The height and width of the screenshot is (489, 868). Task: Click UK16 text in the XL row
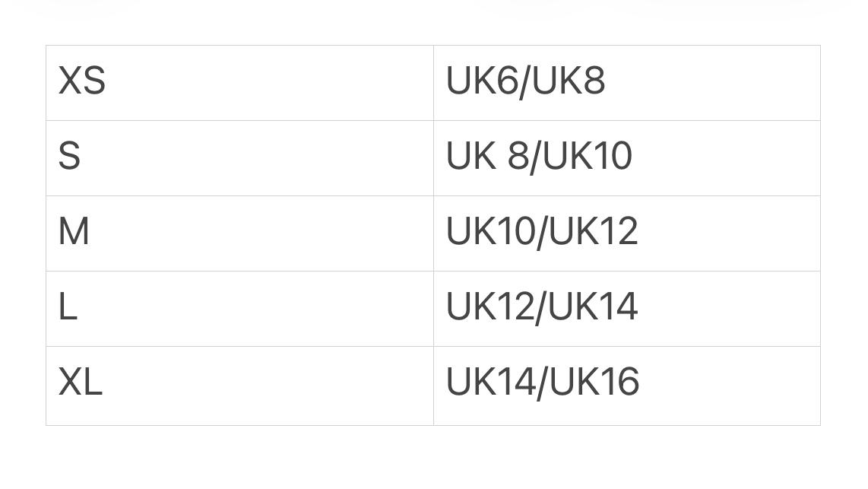pyautogui.click(x=594, y=382)
